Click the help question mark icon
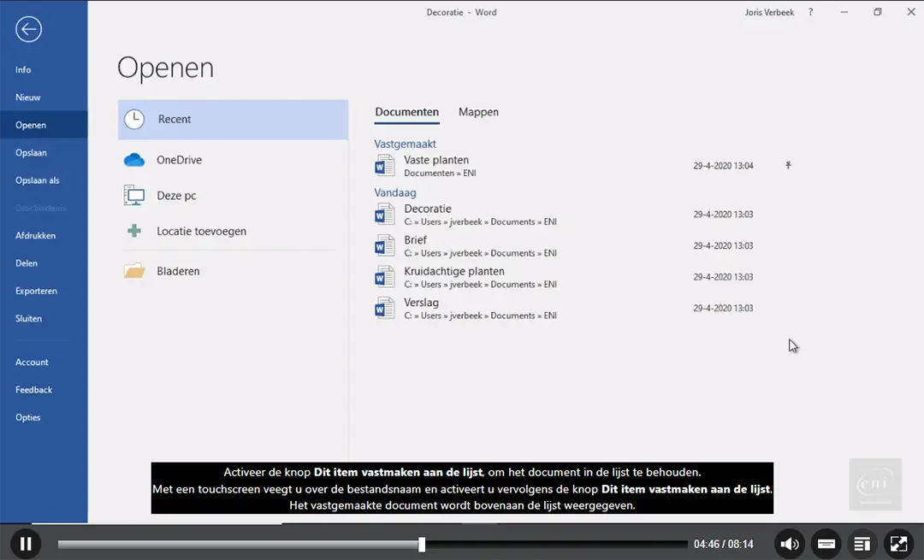The height and width of the screenshot is (560, 924). 811,12
